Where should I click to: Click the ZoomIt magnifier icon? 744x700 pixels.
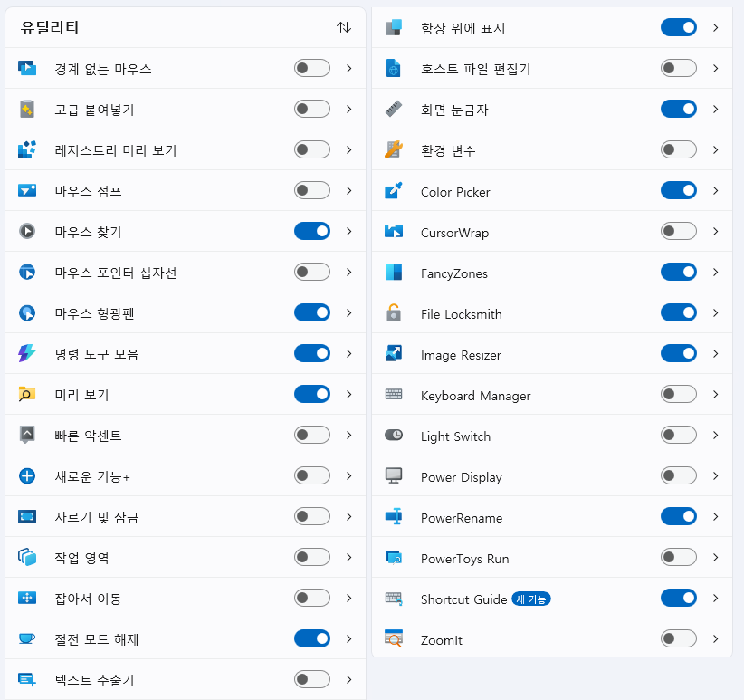[x=394, y=638]
